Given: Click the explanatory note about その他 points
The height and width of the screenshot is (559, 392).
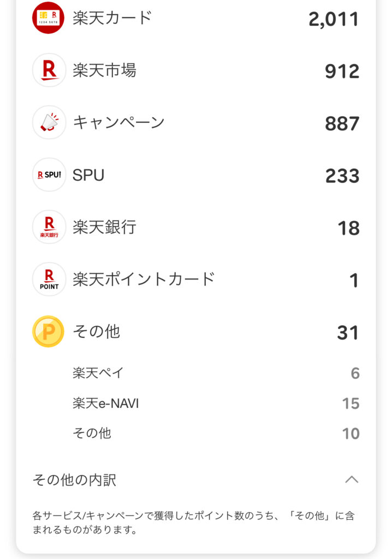Looking at the screenshot, I should [193, 522].
